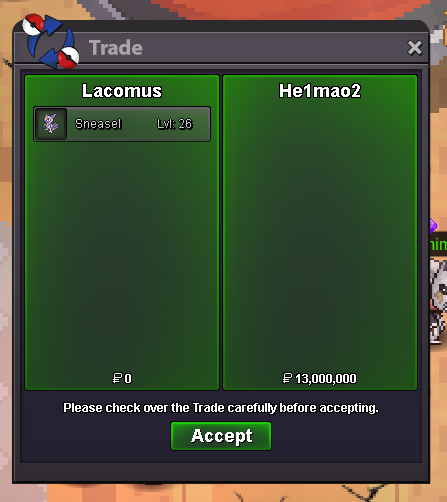
Task: Click the Lvl: 26 label
Action: [x=175, y=124]
